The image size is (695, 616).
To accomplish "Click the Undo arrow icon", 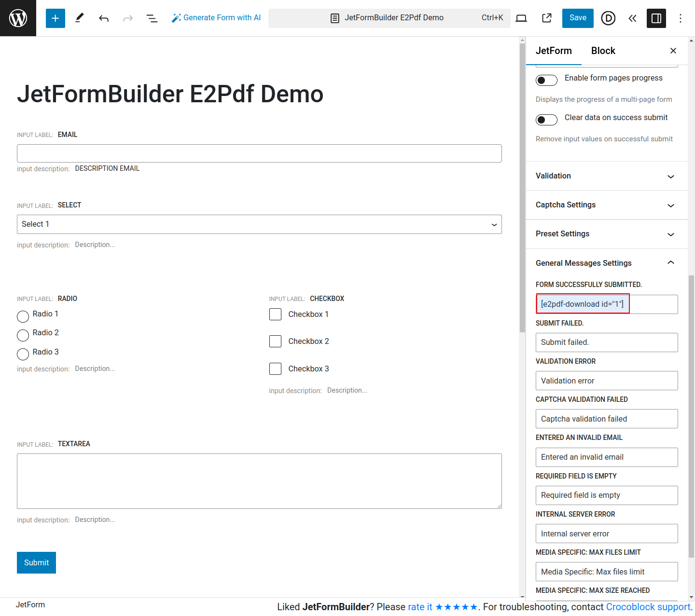I will 104,18.
